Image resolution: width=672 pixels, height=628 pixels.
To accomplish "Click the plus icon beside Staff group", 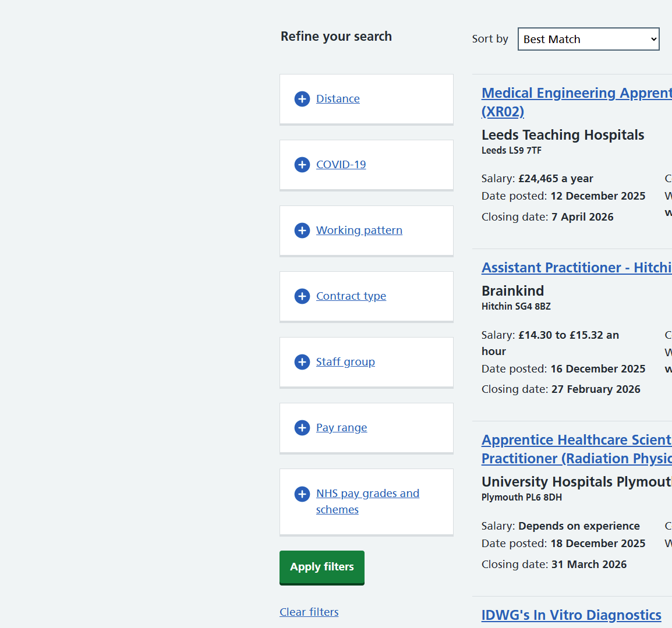I will [302, 362].
